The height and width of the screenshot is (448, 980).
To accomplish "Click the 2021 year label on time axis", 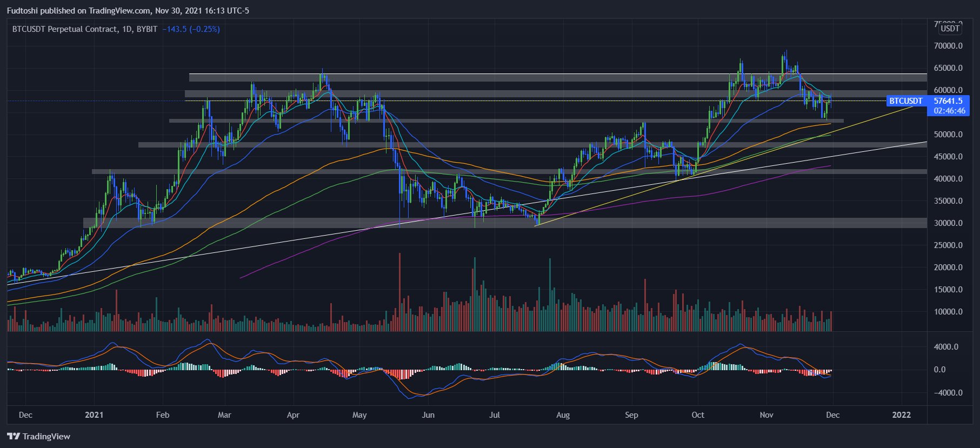I will pyautogui.click(x=94, y=415).
